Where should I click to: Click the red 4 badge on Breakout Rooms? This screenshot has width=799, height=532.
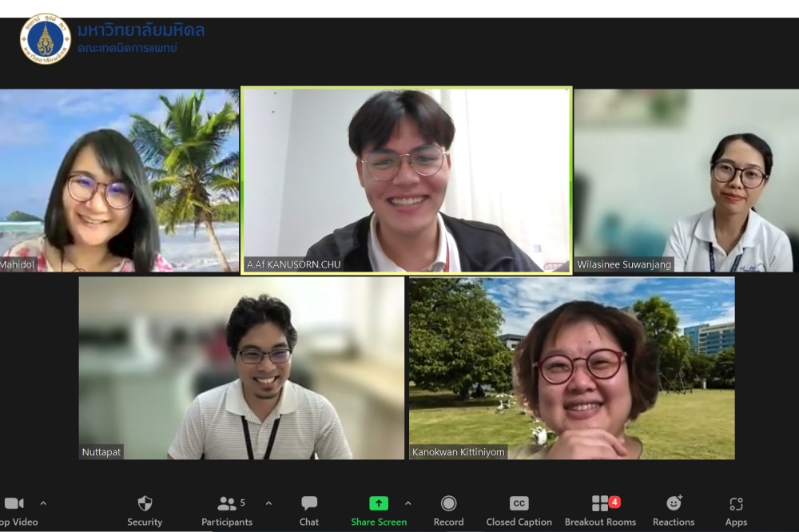pos(614,502)
